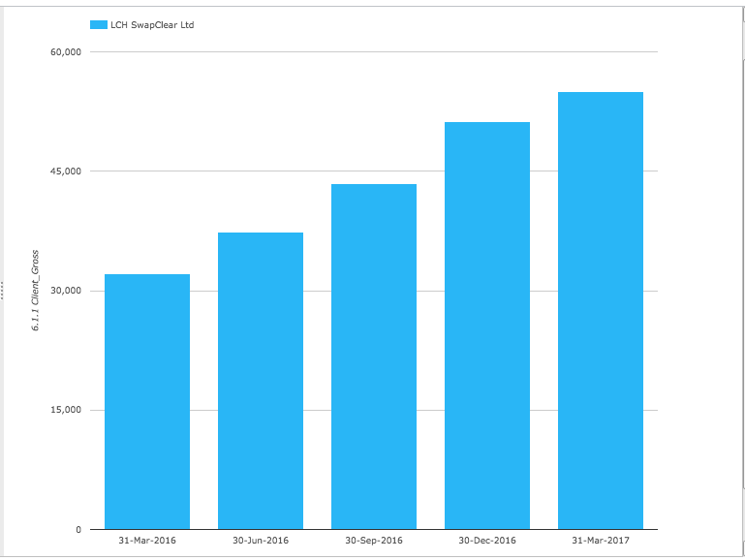Click the 60,000 y-axis label
The image size is (745, 560).
pyautogui.click(x=66, y=52)
